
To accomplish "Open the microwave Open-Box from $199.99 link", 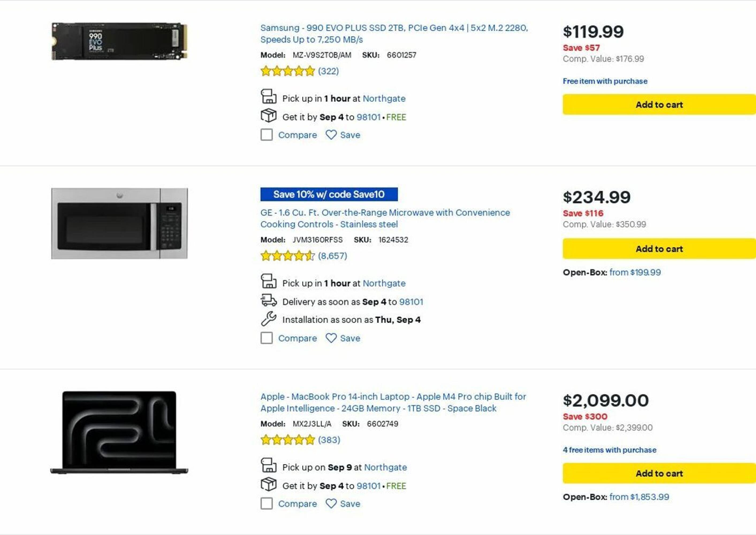I will 635,272.
